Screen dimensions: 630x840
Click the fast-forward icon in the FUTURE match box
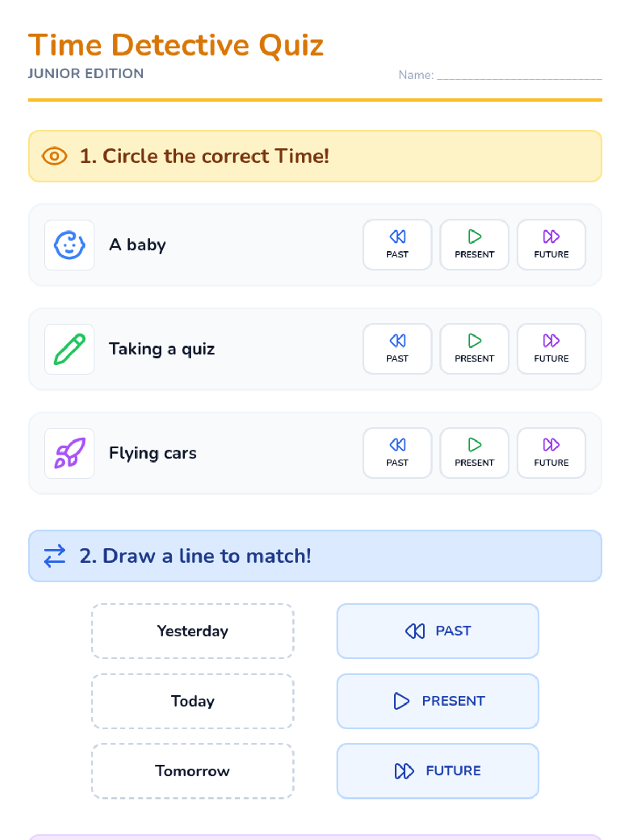pyautogui.click(x=404, y=771)
